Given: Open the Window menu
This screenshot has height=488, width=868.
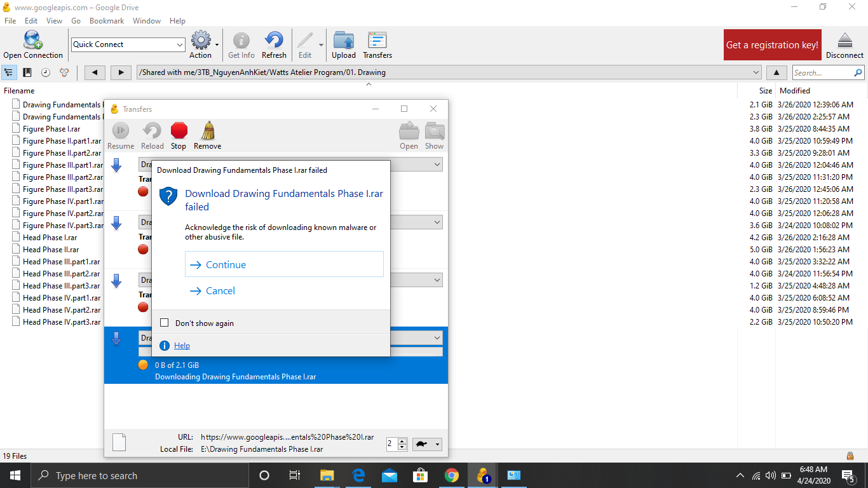Looking at the screenshot, I should point(147,21).
